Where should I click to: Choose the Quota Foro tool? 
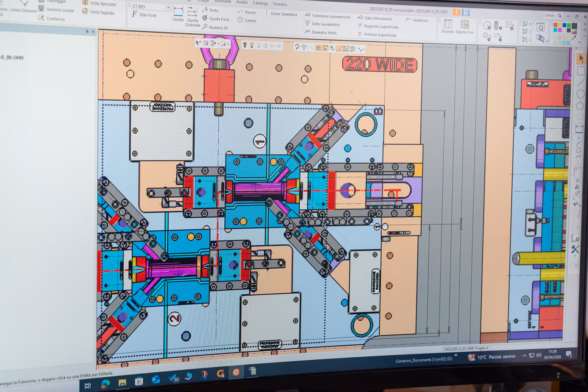click(216, 19)
